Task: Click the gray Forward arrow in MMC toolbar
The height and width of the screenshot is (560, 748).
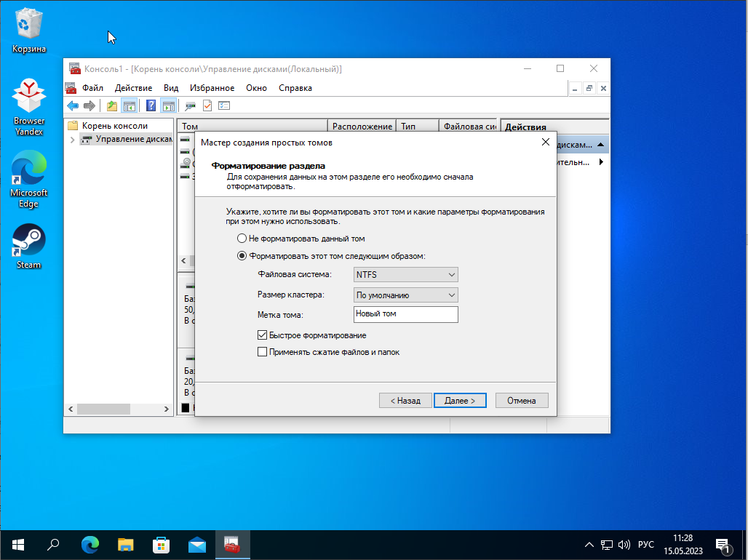Action: (x=89, y=106)
